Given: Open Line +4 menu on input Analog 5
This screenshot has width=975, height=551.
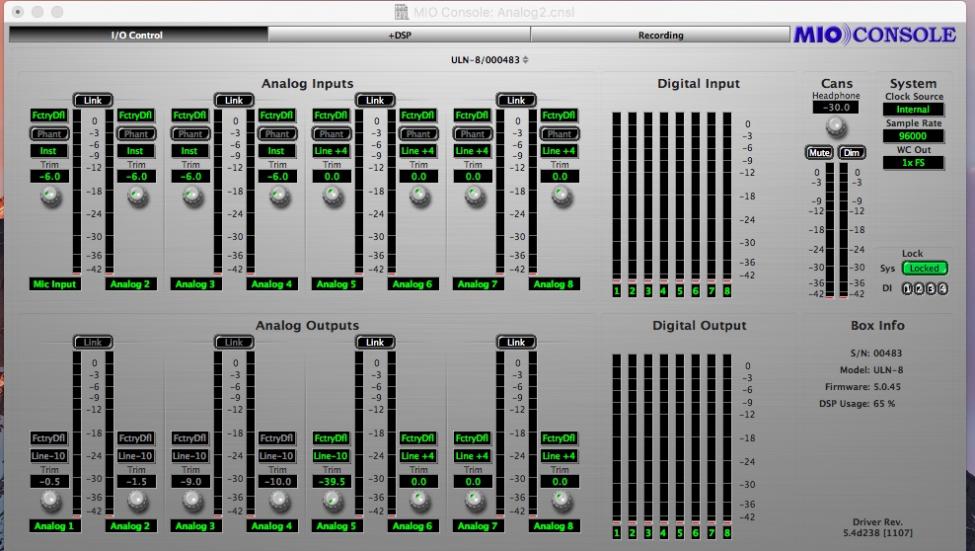Looking at the screenshot, I should [331, 151].
